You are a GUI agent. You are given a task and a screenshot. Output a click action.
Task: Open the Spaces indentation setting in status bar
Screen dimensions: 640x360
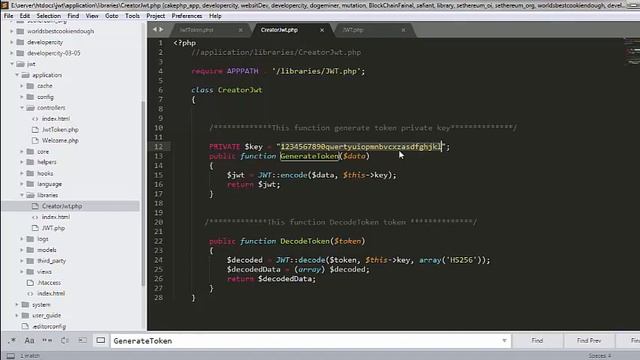click(x=600, y=356)
